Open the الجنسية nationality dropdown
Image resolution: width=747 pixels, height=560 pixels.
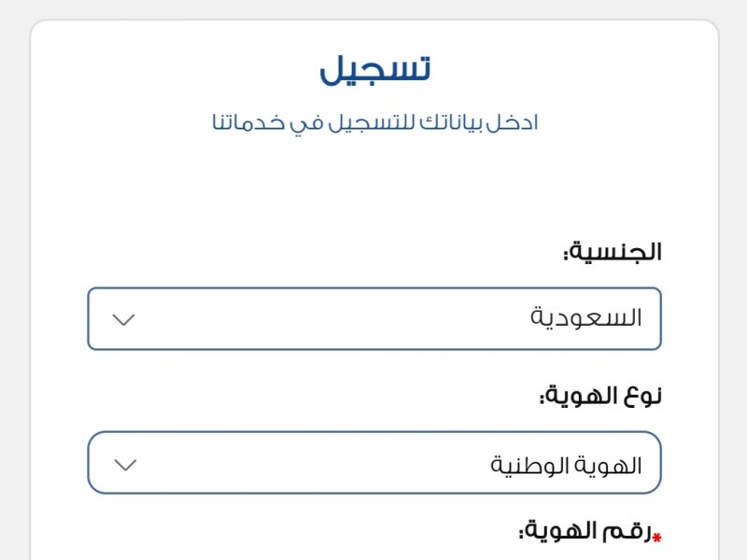[x=374, y=318]
